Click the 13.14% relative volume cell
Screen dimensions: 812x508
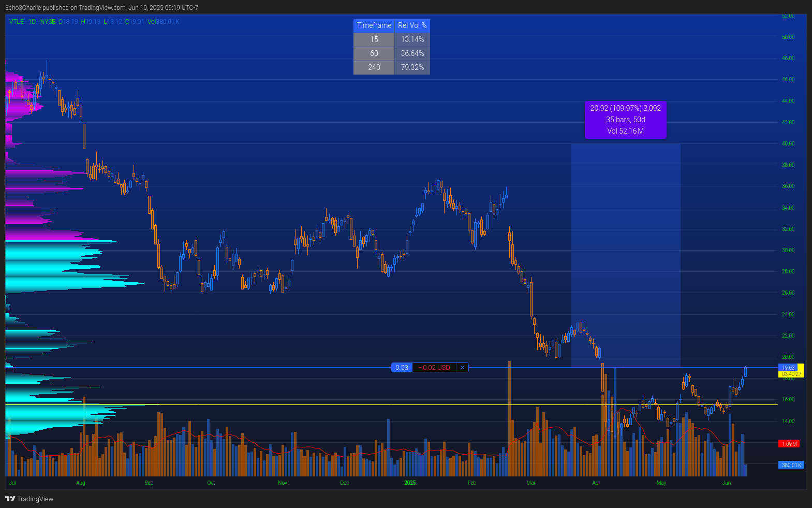point(412,39)
